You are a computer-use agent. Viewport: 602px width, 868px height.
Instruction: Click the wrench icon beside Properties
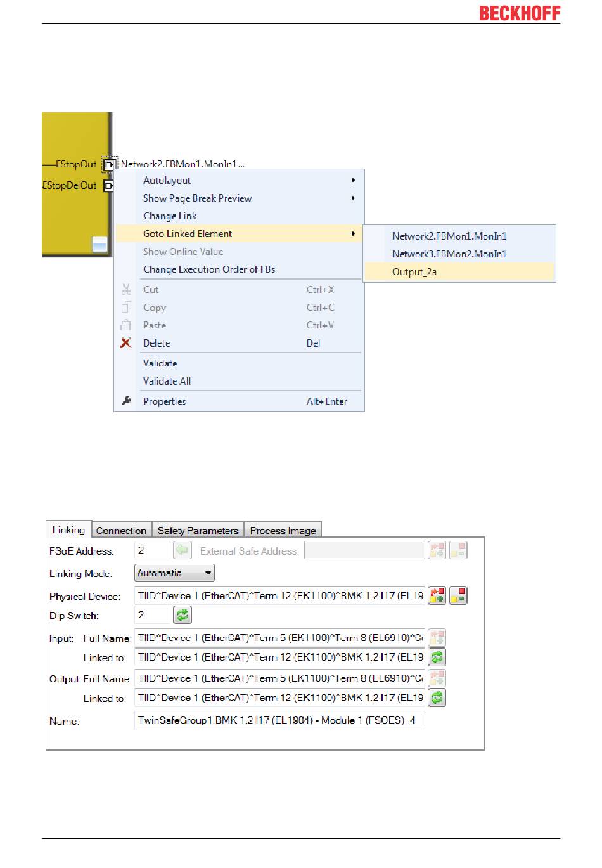click(x=126, y=401)
